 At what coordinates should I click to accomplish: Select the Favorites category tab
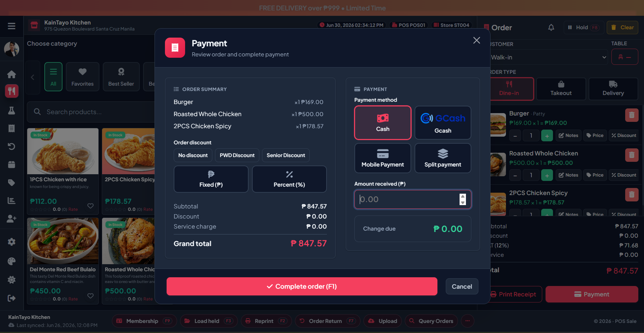click(x=83, y=77)
